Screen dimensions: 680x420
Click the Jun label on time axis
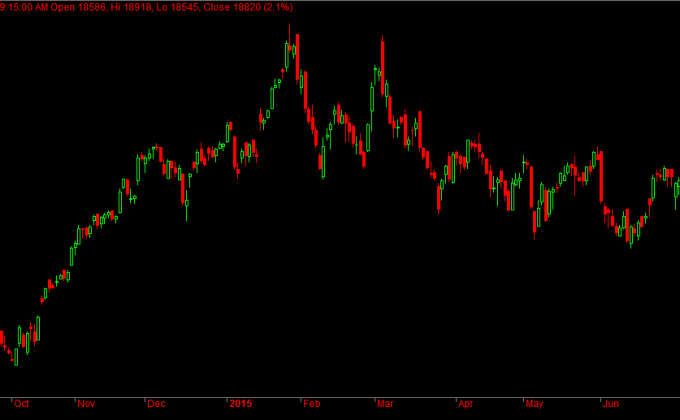pos(611,404)
